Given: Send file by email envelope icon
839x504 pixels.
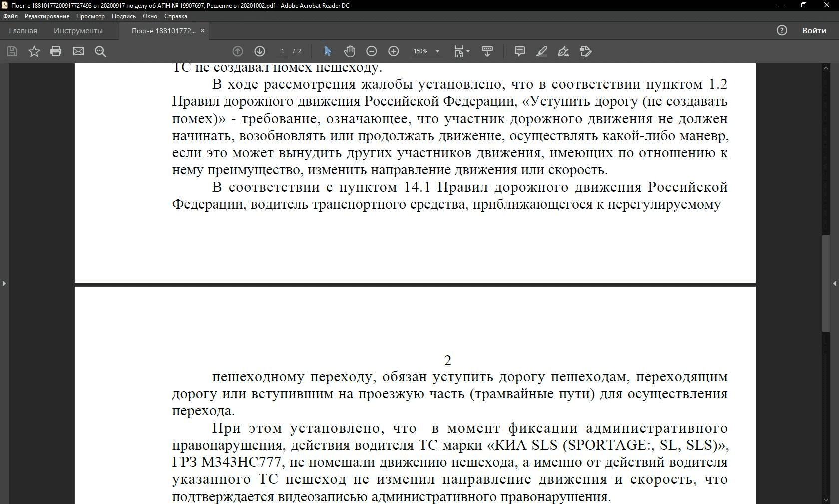Looking at the screenshot, I should point(78,51).
